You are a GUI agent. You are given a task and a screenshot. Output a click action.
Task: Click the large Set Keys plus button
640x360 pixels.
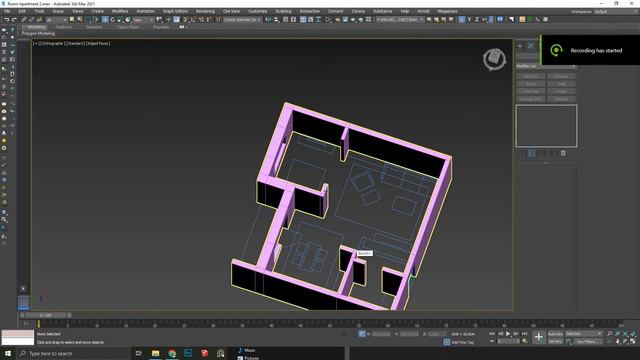point(539,337)
